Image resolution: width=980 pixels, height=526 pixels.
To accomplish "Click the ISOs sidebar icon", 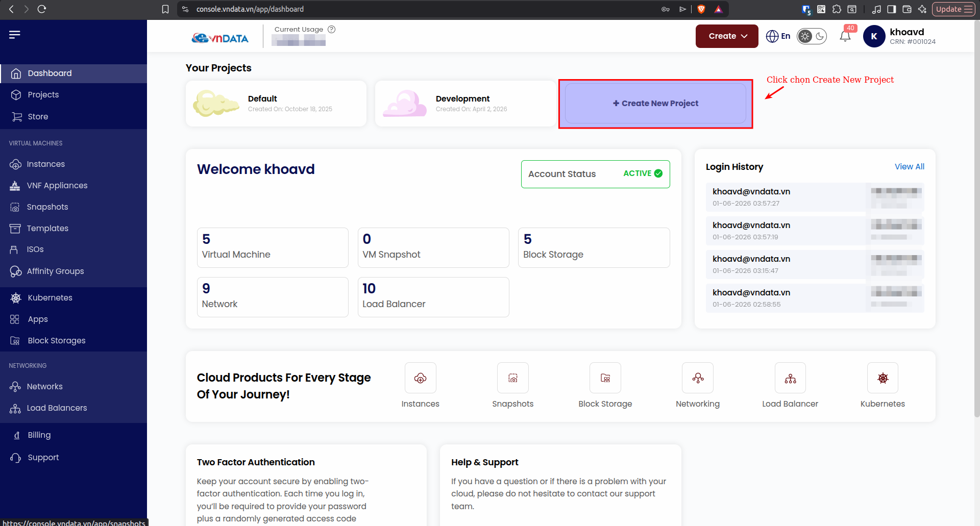I will tap(14, 249).
